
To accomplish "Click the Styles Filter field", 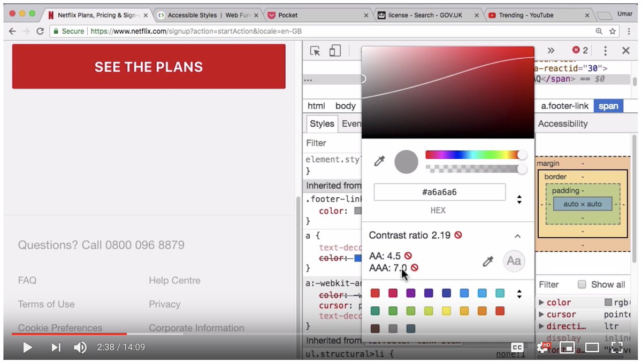I will pos(332,143).
